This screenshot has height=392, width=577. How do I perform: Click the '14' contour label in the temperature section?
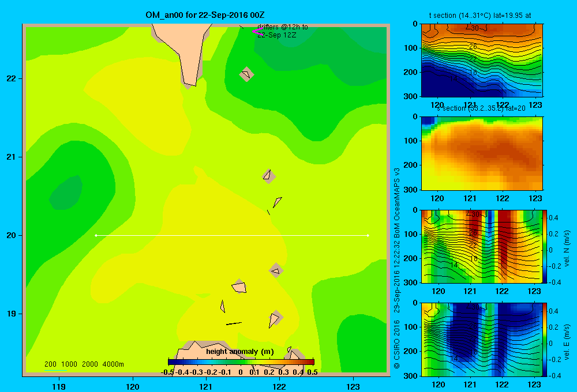click(454, 79)
